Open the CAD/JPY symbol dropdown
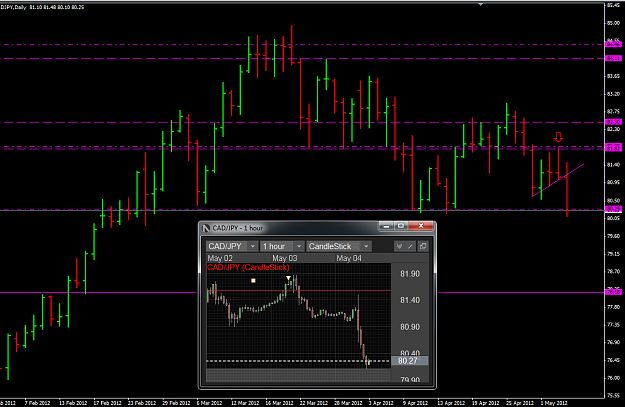Screen dimensions: 625x407 (232, 246)
